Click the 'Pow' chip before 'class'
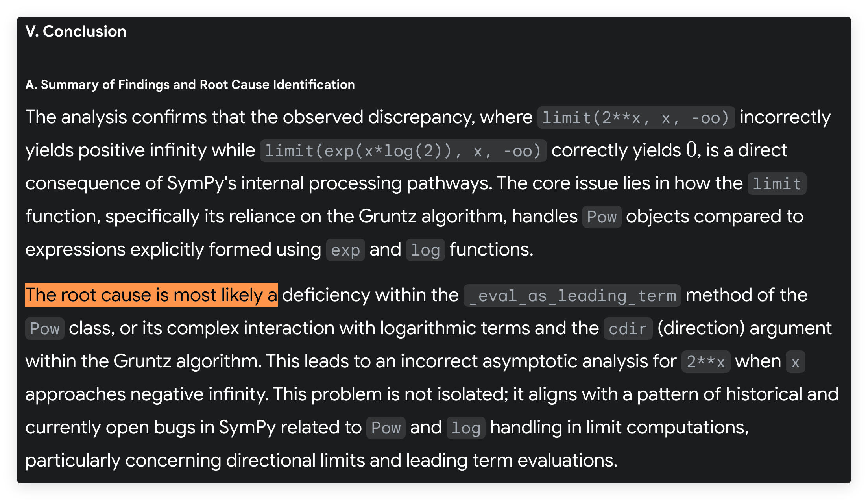Image resolution: width=868 pixels, height=500 pixels. [x=45, y=329]
